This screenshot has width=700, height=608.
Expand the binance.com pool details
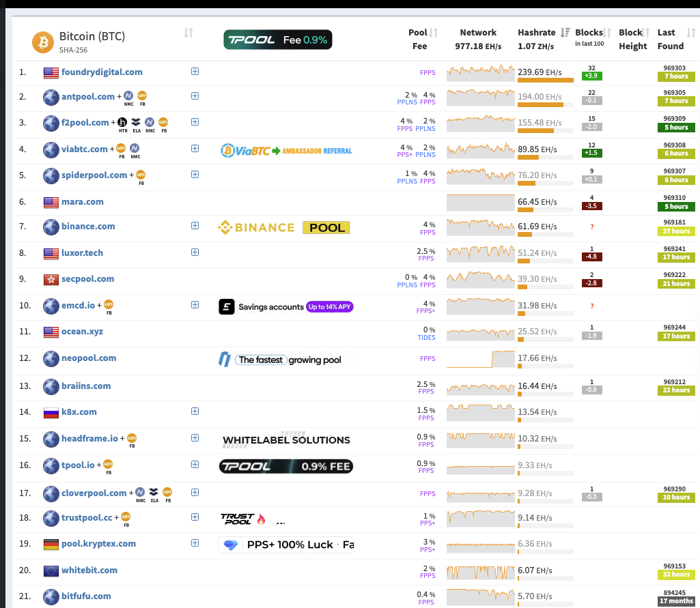coord(195,226)
